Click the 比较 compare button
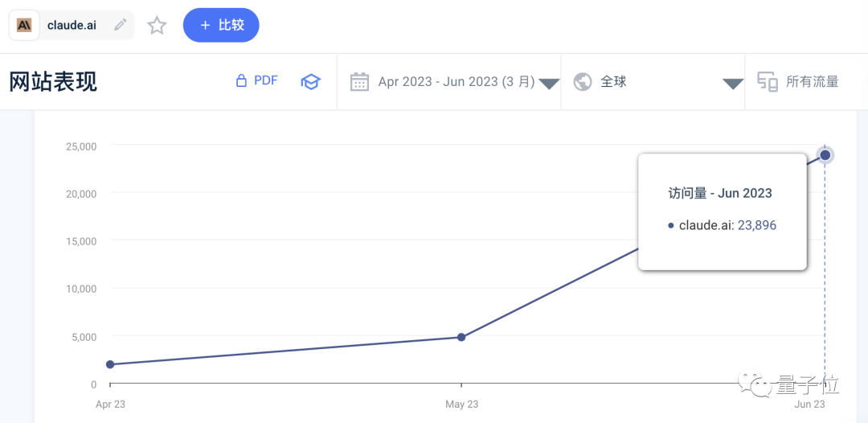 [221, 25]
